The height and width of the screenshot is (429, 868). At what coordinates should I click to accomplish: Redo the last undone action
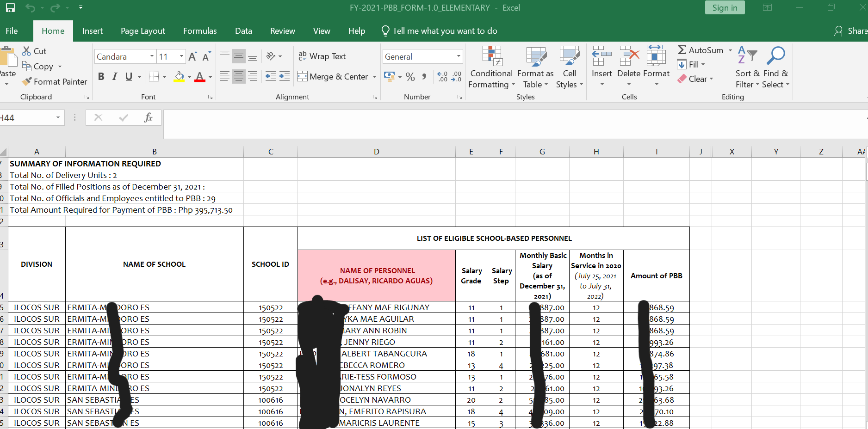click(x=55, y=8)
